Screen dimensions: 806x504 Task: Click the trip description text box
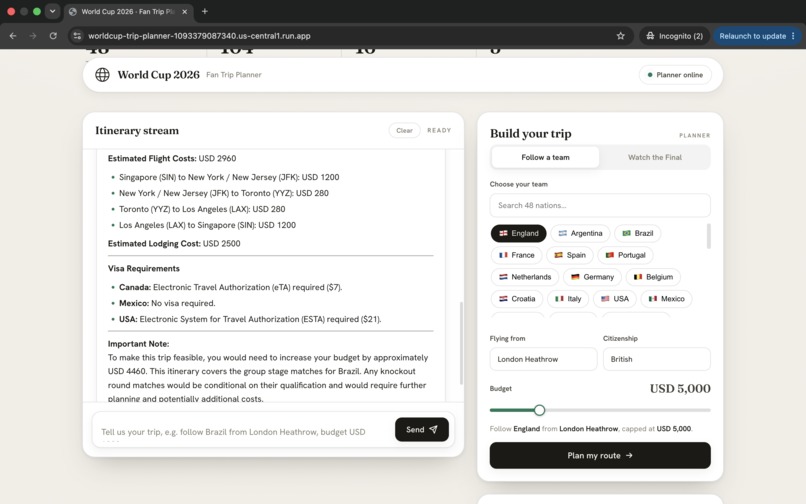pos(242,431)
